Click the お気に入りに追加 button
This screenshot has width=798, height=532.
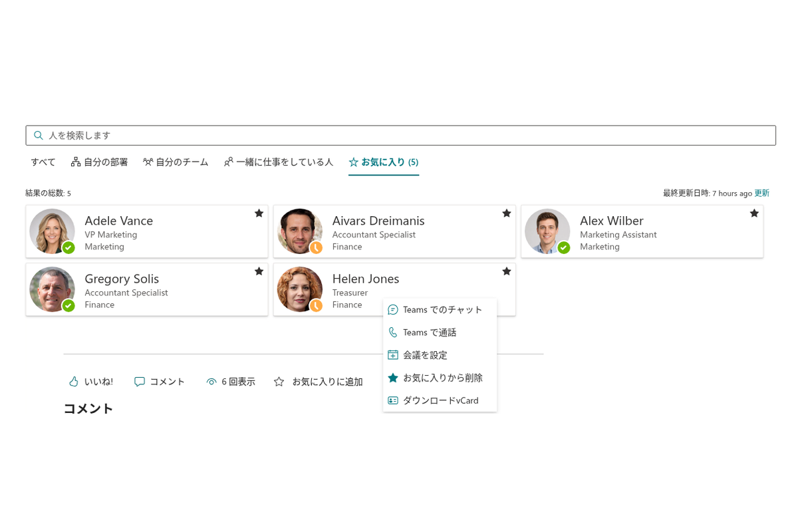pos(319,382)
